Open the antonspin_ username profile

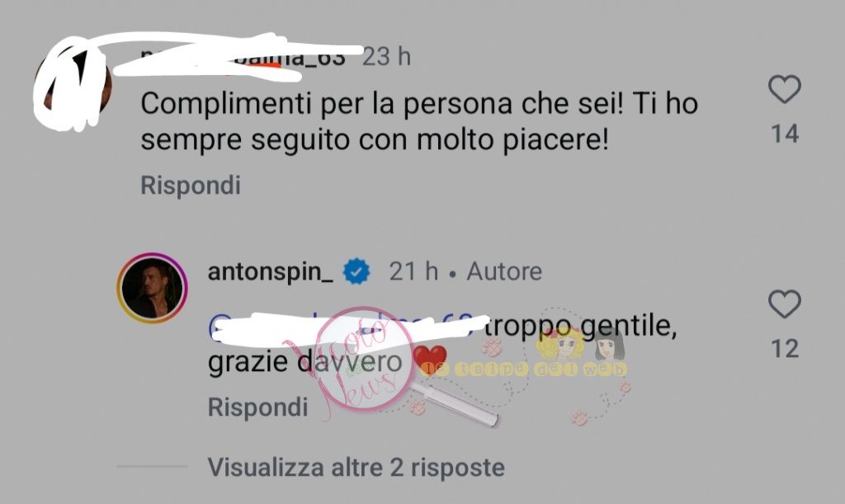click(271, 271)
